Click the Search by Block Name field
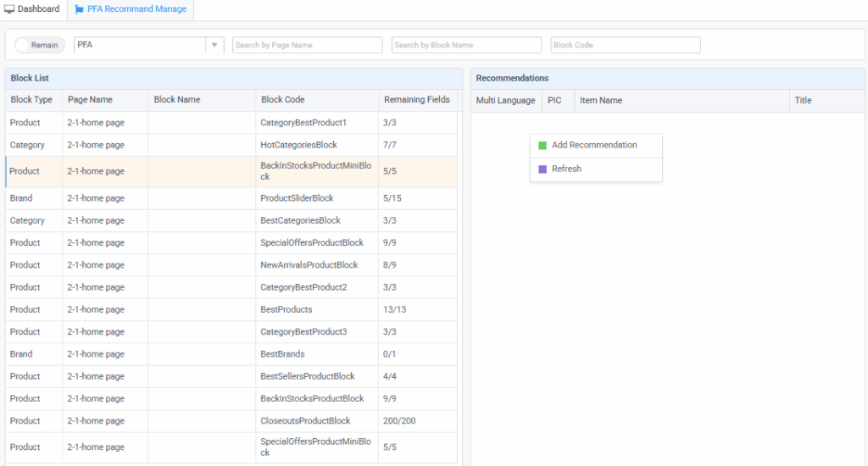 click(466, 45)
